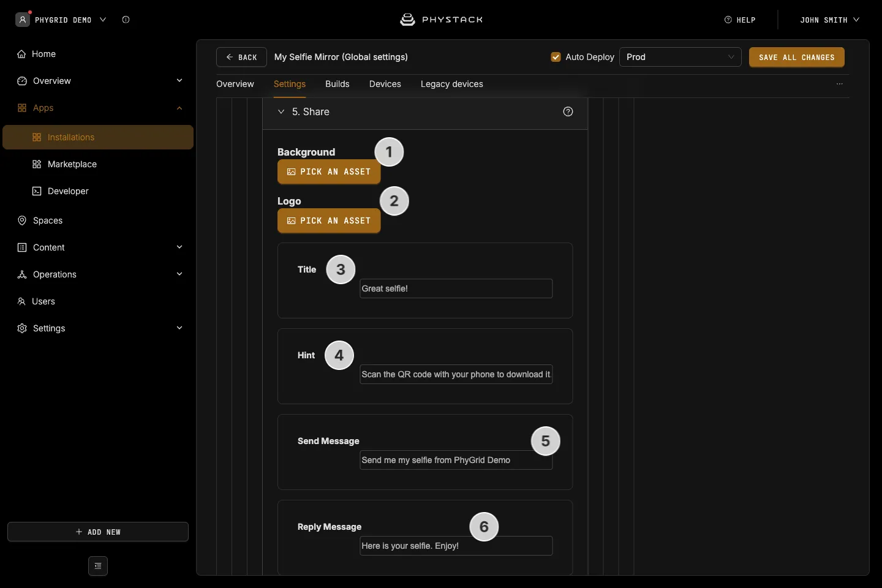The width and height of the screenshot is (882, 588).
Task: Select Installations in the sidebar
Action: 98,137
